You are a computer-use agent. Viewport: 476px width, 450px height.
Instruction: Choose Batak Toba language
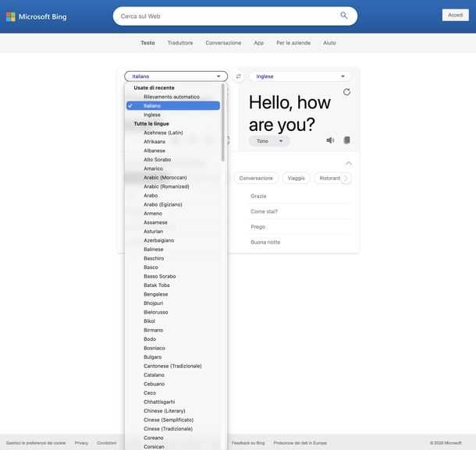(x=173, y=285)
